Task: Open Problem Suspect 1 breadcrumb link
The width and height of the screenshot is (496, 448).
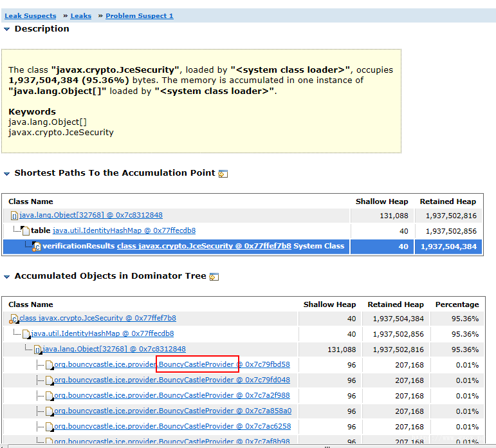Action: 140,16
